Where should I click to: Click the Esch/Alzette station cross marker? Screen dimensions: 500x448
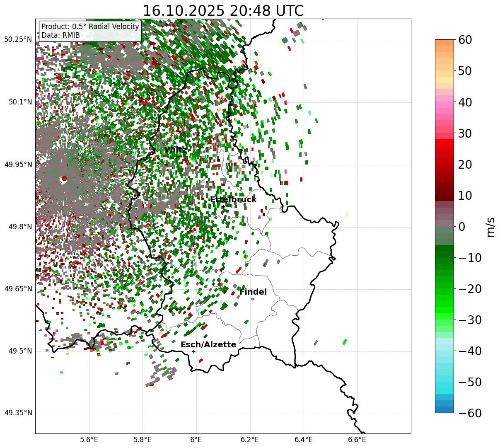point(193,351)
